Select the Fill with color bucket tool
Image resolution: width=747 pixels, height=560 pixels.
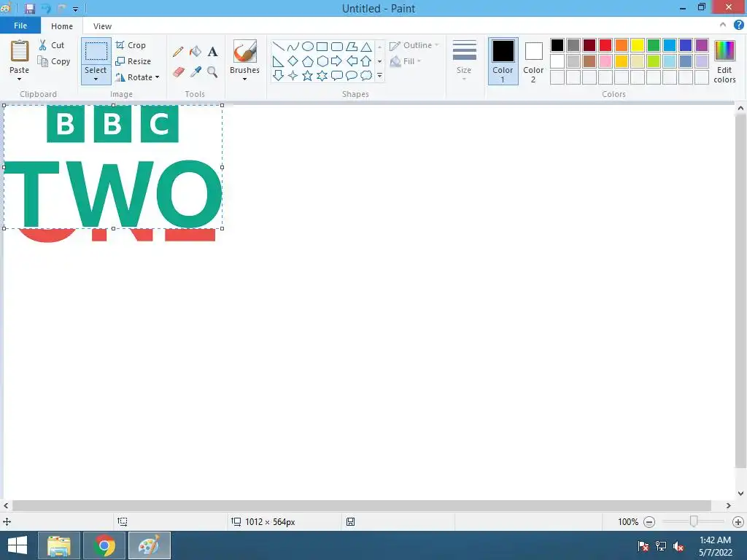tap(196, 52)
